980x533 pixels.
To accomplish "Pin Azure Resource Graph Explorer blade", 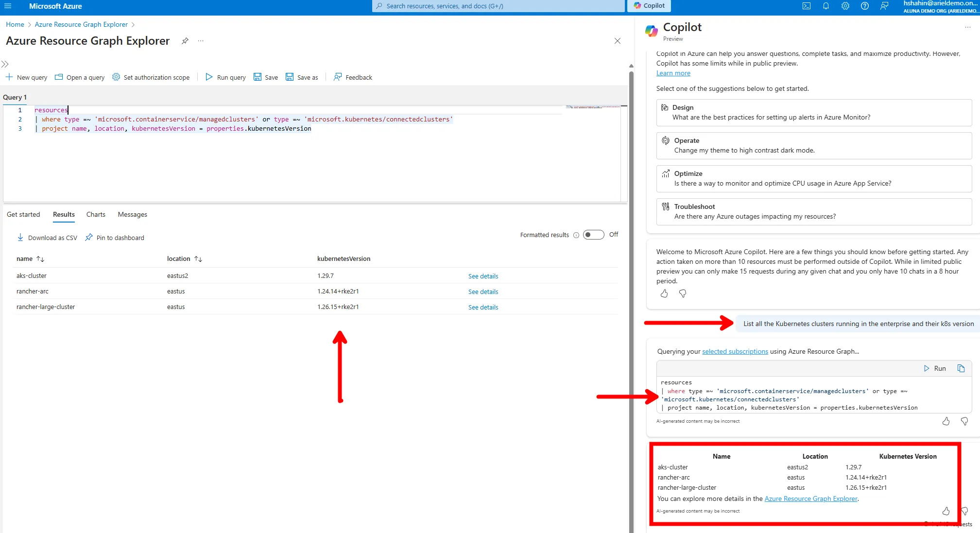I will (x=185, y=41).
